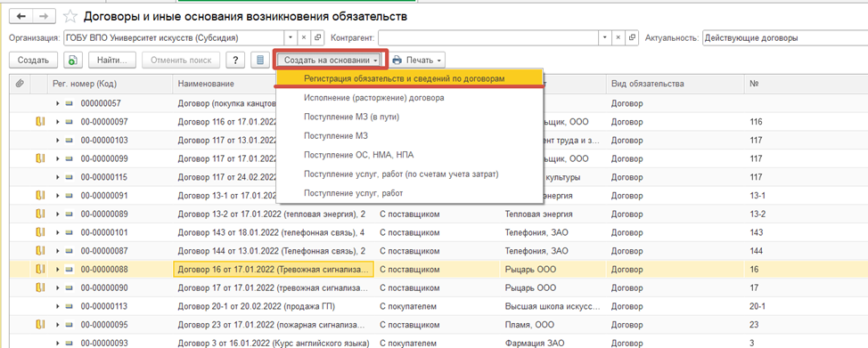The height and width of the screenshot is (348, 868).
Task: Click the folder icon in the 00-00000101 row
Action: (39, 232)
